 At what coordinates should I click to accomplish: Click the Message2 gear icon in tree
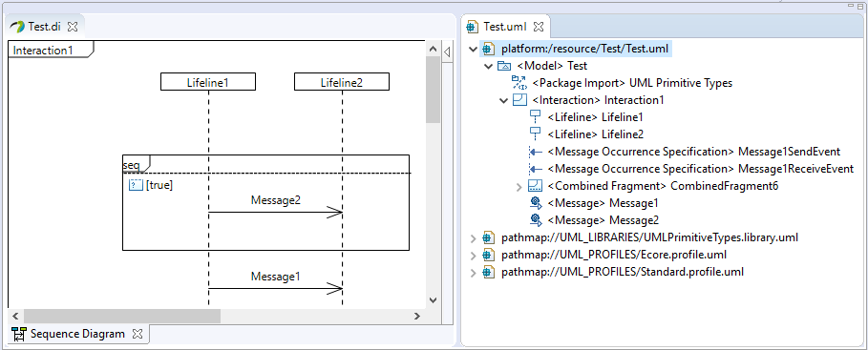(536, 220)
